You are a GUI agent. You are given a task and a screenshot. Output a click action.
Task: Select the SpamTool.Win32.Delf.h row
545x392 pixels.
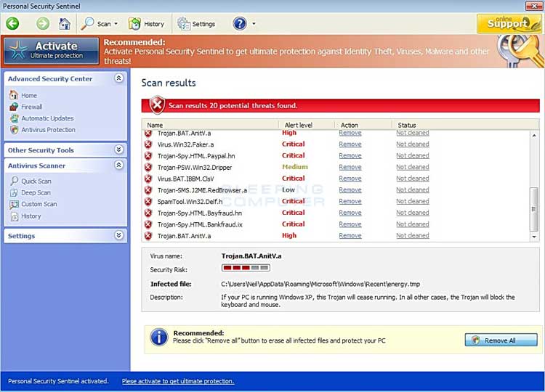[x=336, y=201]
